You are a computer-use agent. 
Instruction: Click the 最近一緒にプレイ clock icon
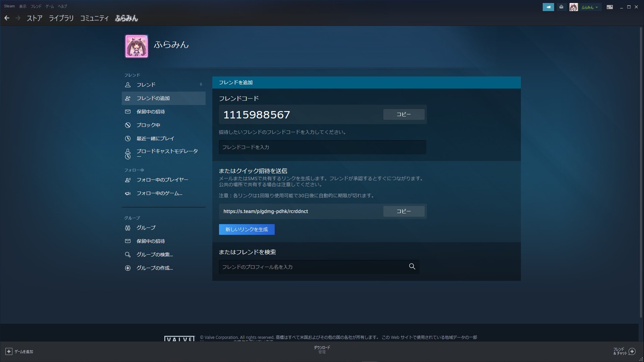128,139
